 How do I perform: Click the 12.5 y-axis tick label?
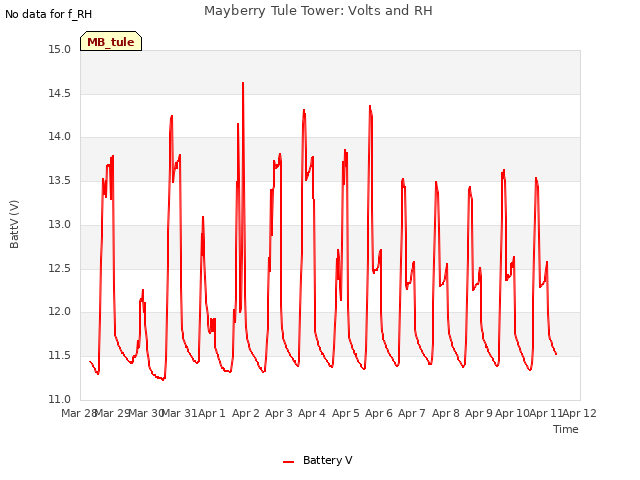pyautogui.click(x=60, y=269)
